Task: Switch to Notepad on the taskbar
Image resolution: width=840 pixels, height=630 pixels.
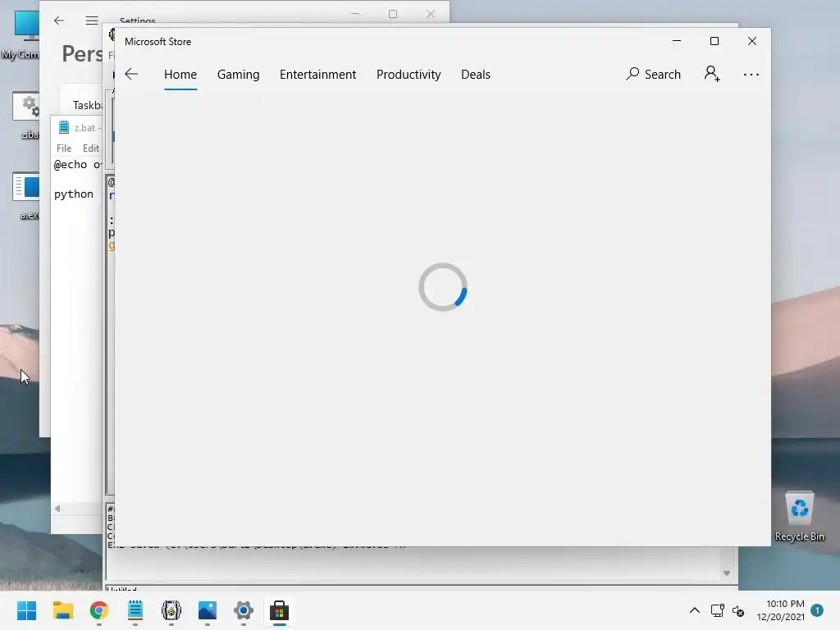Action: pyautogui.click(x=135, y=610)
